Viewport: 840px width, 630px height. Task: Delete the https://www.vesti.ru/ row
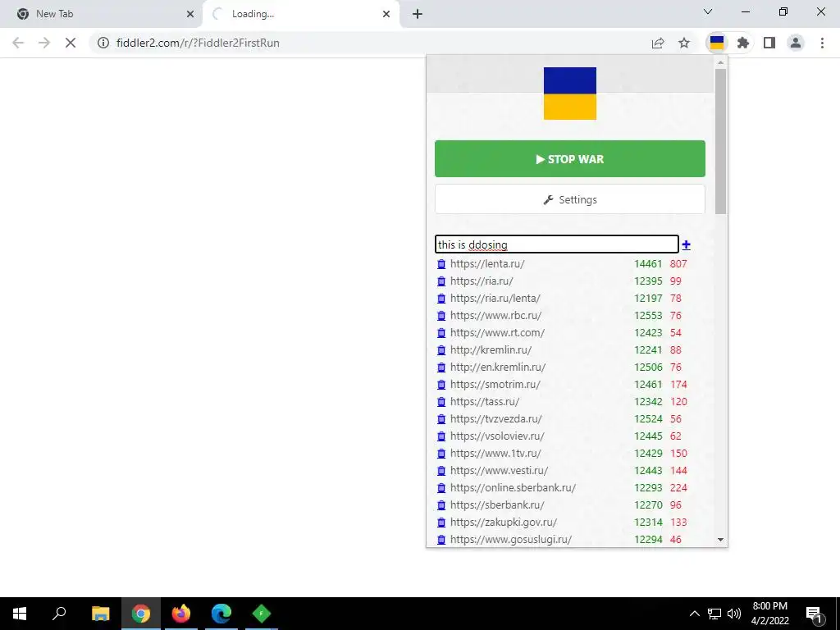(441, 471)
